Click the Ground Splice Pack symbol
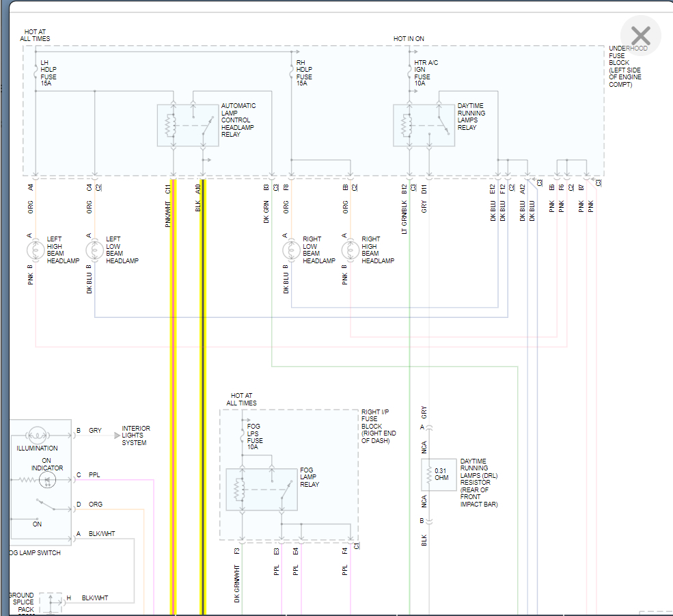 (x=51, y=603)
